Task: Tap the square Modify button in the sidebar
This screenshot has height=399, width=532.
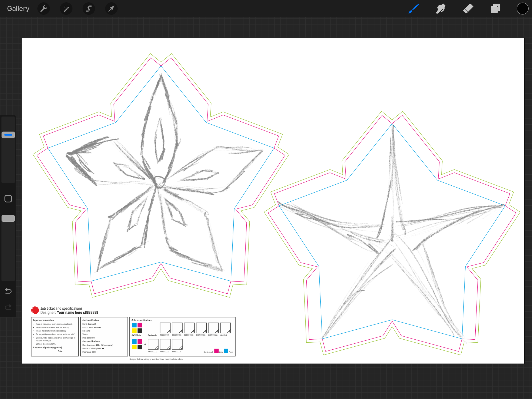Action: pyautogui.click(x=8, y=199)
